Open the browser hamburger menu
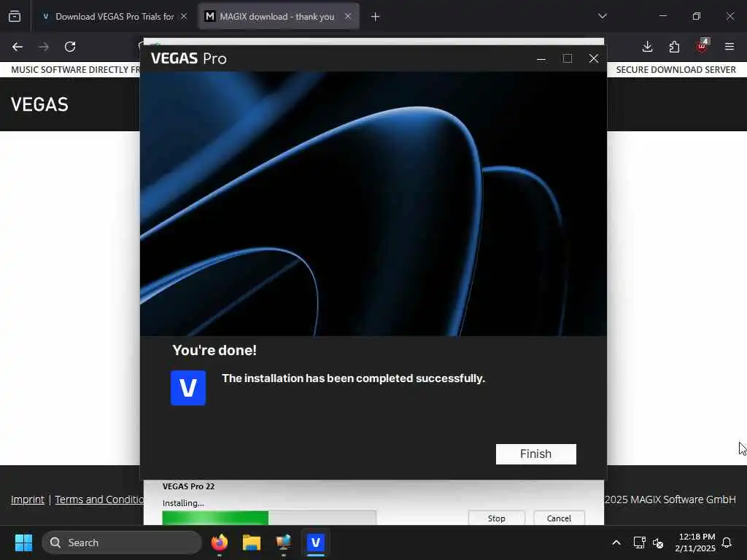 (729, 47)
